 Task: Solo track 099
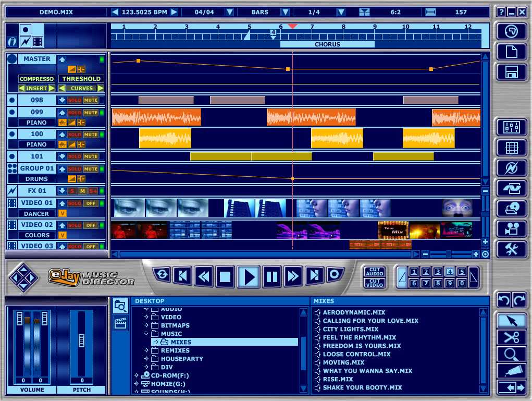75,113
